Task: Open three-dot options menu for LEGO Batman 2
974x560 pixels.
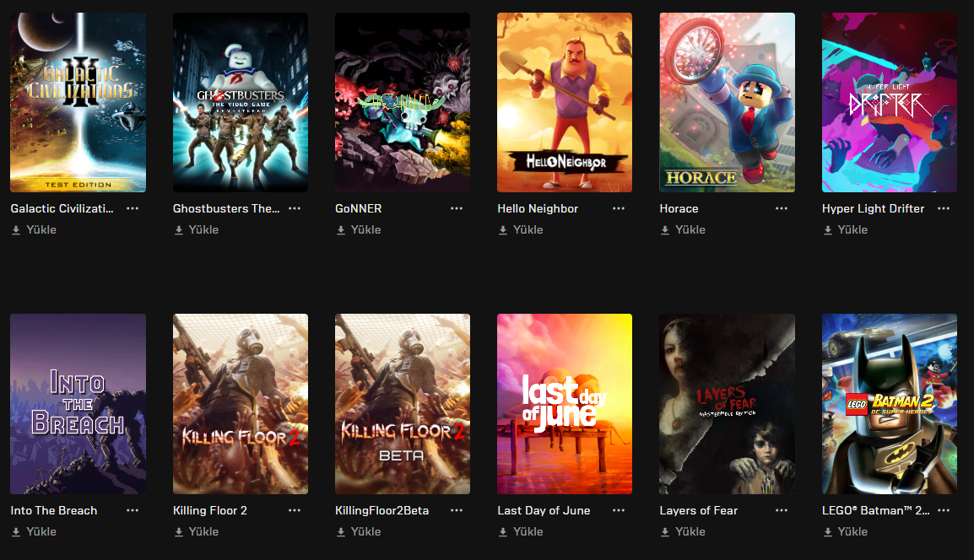Action: [944, 510]
